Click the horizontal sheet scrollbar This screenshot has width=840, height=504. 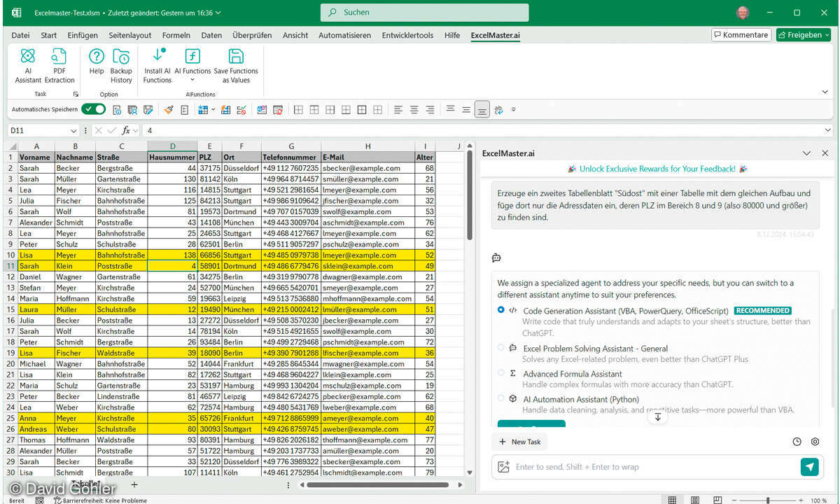378,484
